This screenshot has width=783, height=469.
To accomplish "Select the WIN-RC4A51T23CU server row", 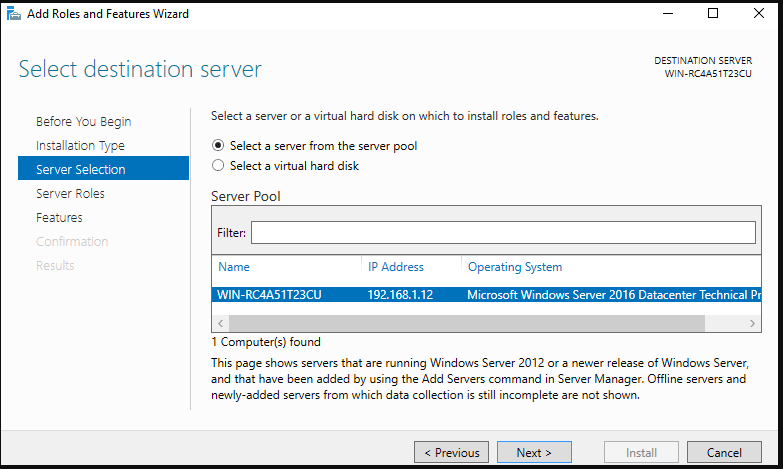I will pos(486,295).
